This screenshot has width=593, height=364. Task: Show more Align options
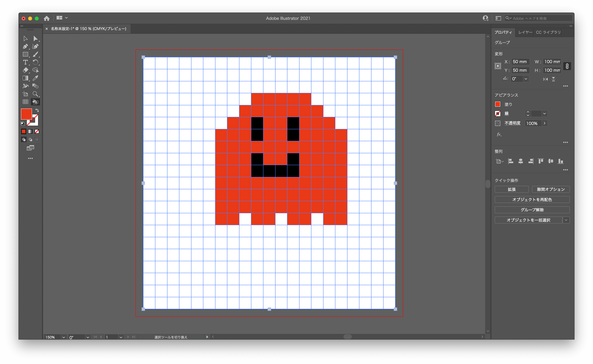(x=565, y=170)
